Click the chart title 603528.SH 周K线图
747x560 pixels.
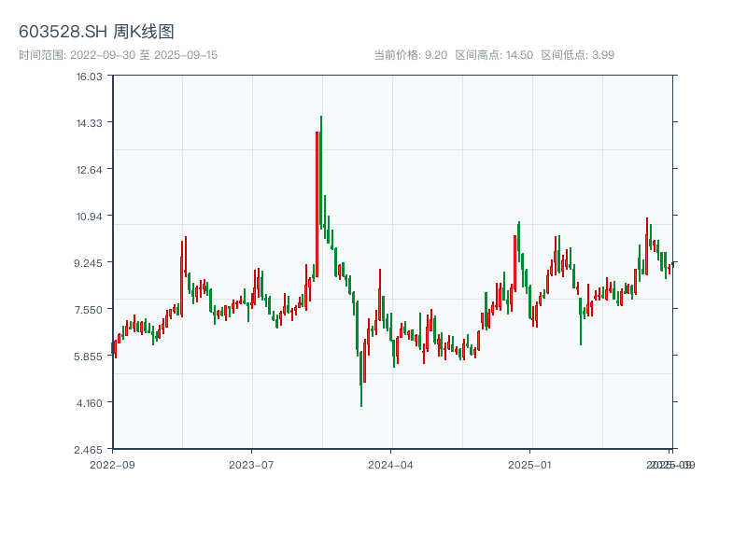[96, 32]
